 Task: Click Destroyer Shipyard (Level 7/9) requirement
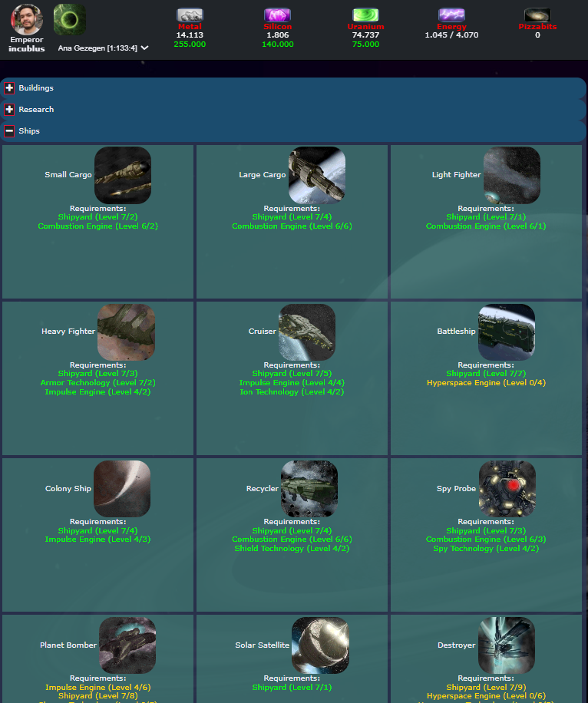coord(486,688)
